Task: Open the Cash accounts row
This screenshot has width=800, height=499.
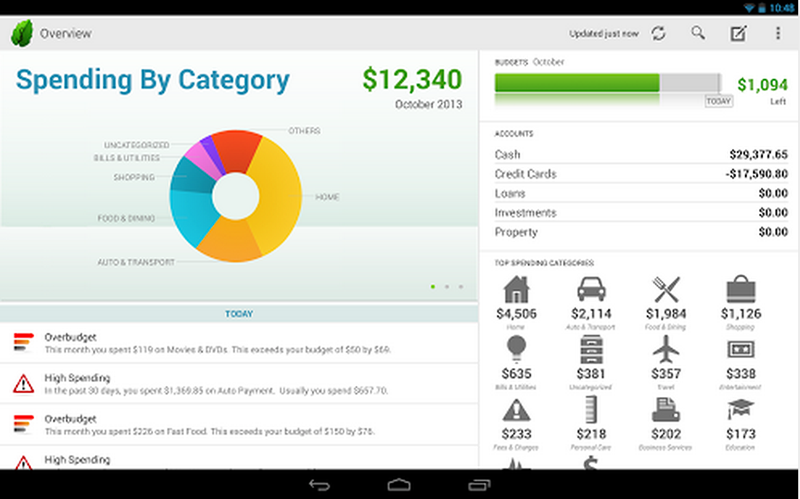Action: (x=641, y=155)
